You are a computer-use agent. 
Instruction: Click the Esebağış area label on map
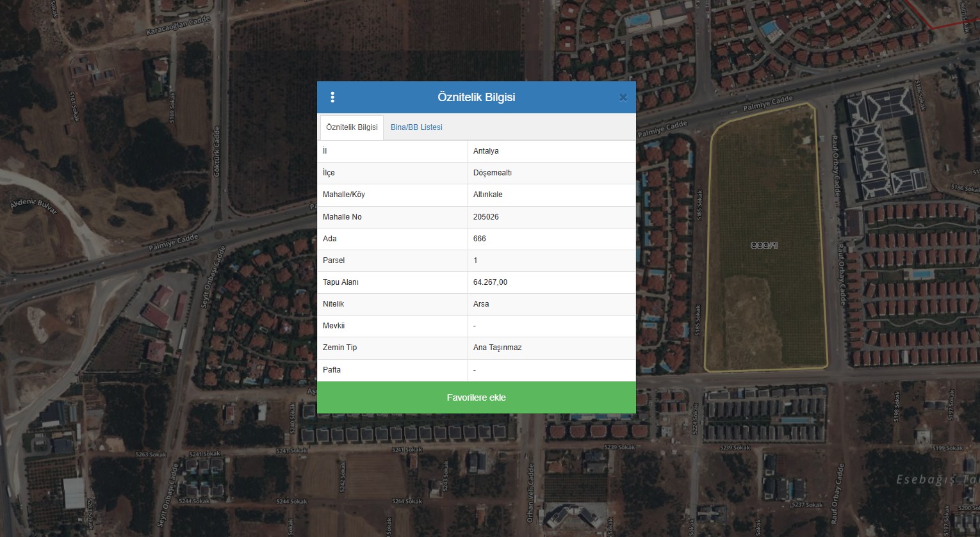(935, 479)
